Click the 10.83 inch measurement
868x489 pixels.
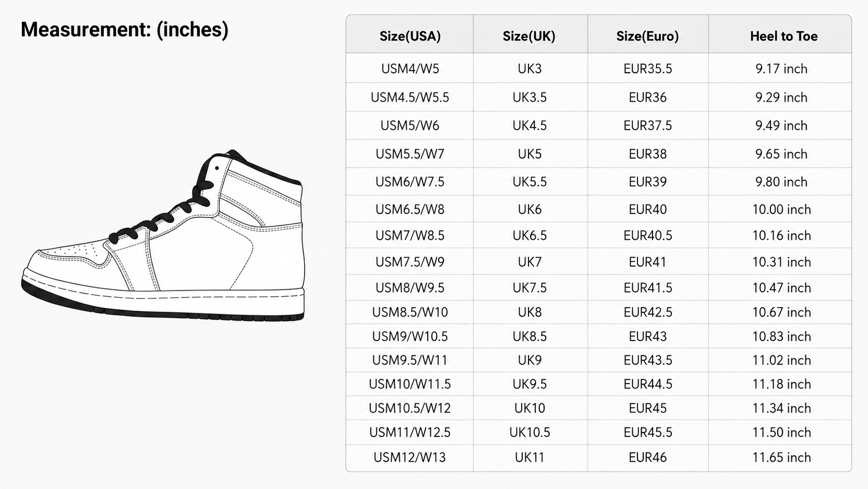[781, 336]
